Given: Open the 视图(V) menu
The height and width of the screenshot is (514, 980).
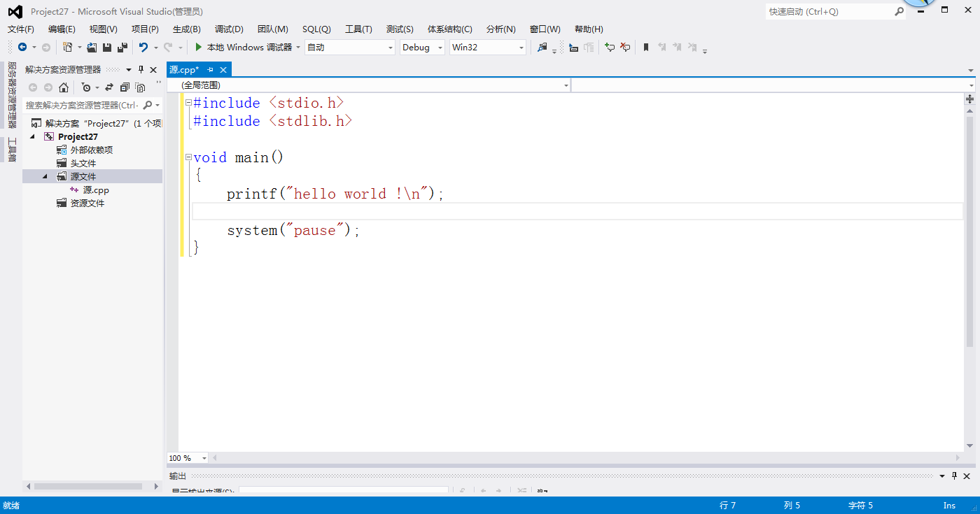Looking at the screenshot, I should click(x=104, y=29).
